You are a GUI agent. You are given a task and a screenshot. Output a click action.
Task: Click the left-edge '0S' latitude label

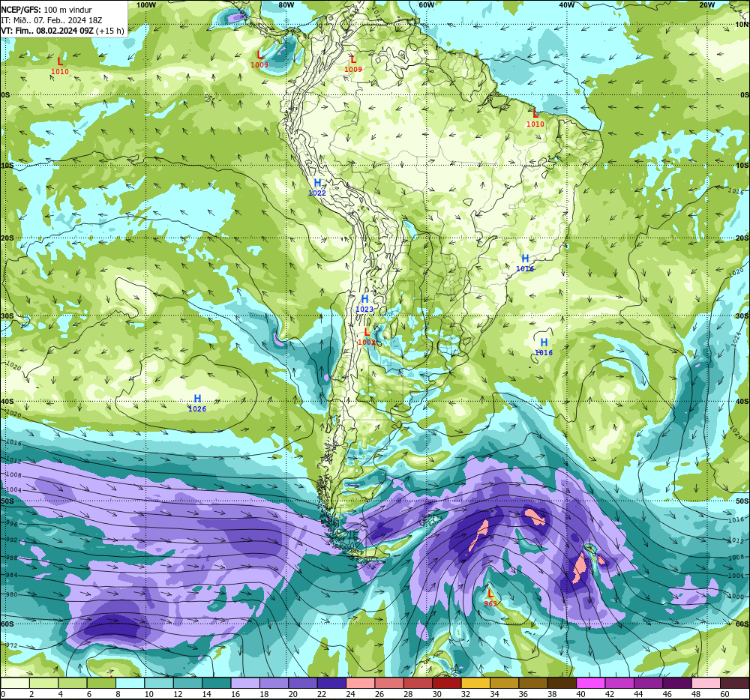[x=5, y=95]
